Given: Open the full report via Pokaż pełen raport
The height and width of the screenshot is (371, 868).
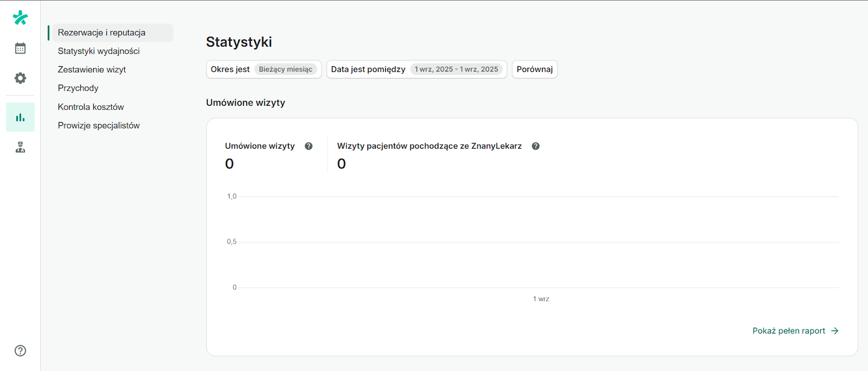Looking at the screenshot, I should click(x=788, y=330).
